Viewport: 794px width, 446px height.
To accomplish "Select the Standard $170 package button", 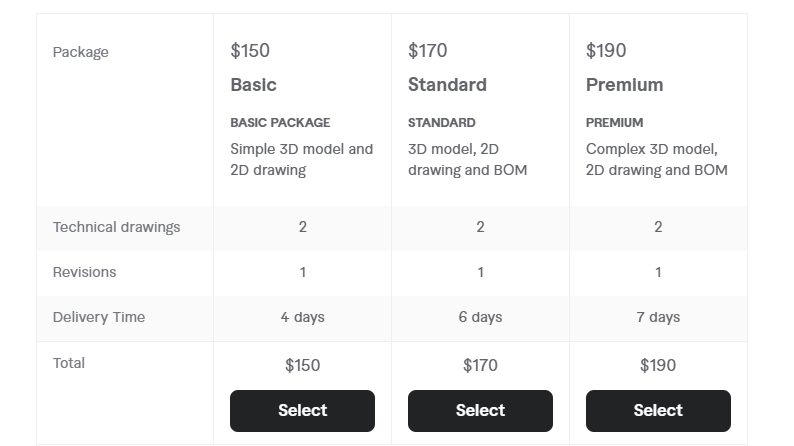I will (480, 411).
